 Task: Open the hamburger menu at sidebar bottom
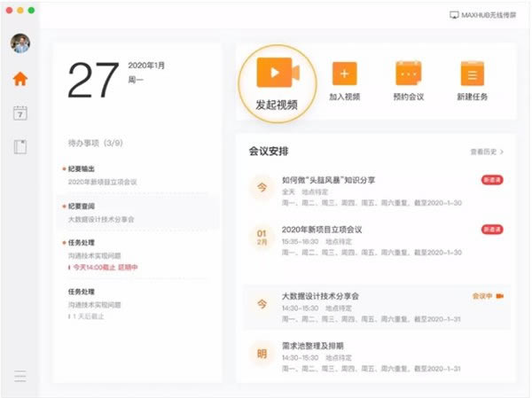[20, 377]
